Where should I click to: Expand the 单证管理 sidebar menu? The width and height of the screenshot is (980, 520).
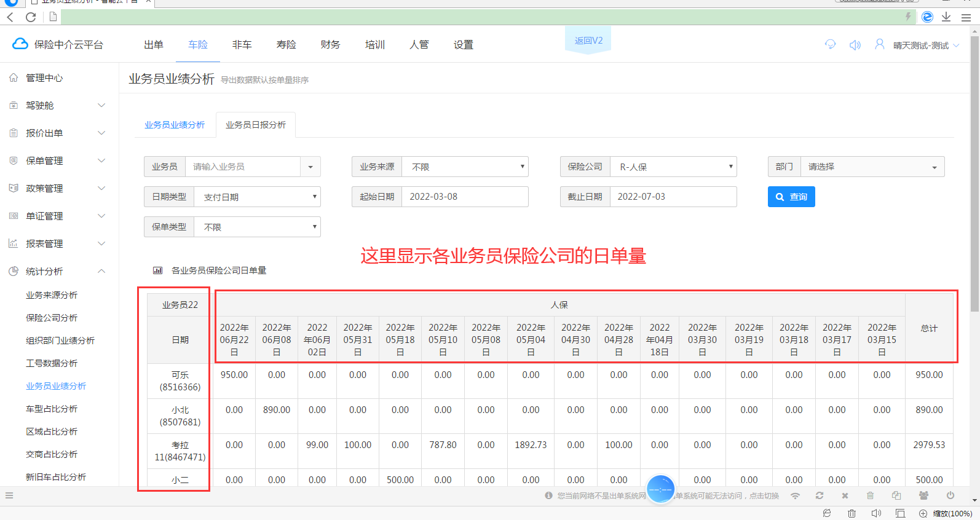[59, 216]
